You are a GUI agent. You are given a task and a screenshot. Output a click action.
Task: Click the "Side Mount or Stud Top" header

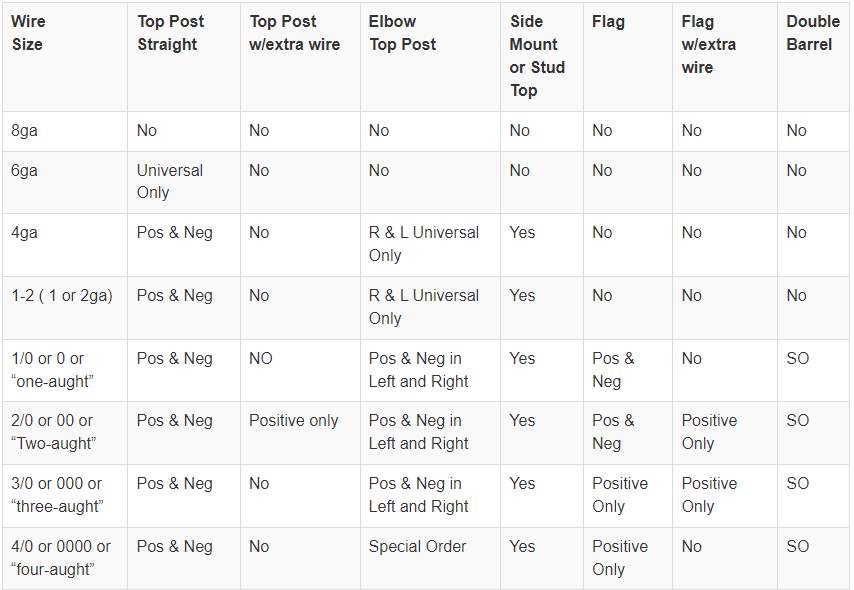tap(538, 56)
